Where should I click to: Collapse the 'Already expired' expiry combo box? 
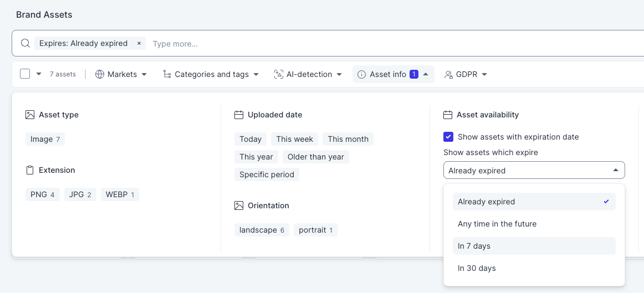click(x=534, y=170)
